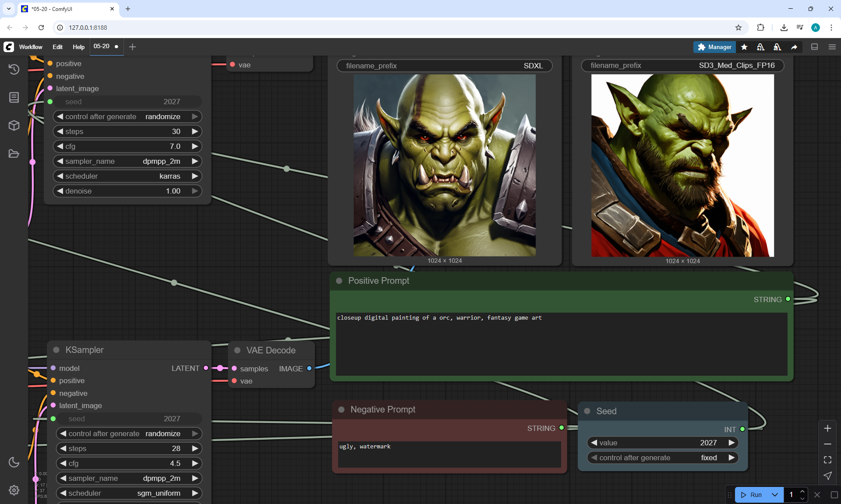Open the node library cube icon
This screenshot has width=841, height=504.
click(14, 126)
